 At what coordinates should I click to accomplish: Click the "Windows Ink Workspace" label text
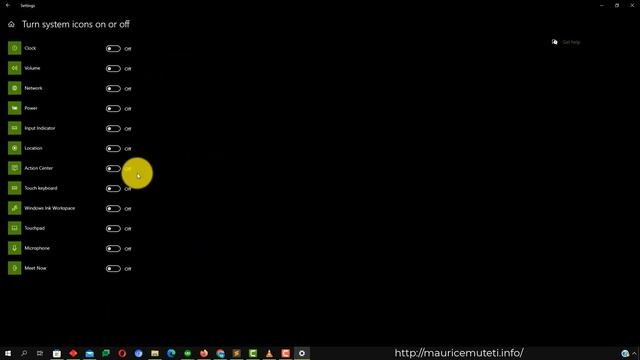(50, 208)
